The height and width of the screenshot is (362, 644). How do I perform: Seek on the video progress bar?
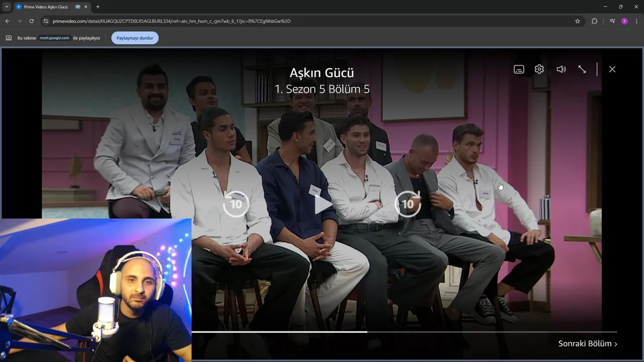[404, 332]
